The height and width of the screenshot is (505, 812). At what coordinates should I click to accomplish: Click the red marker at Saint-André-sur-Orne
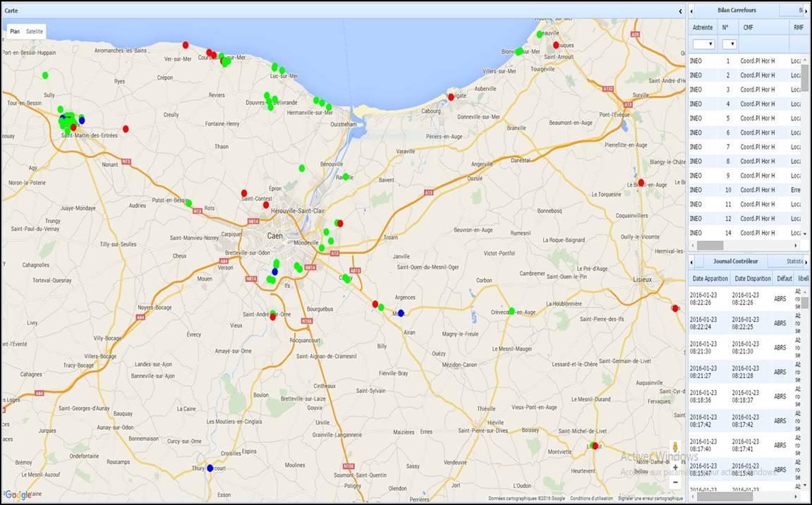tap(273, 317)
